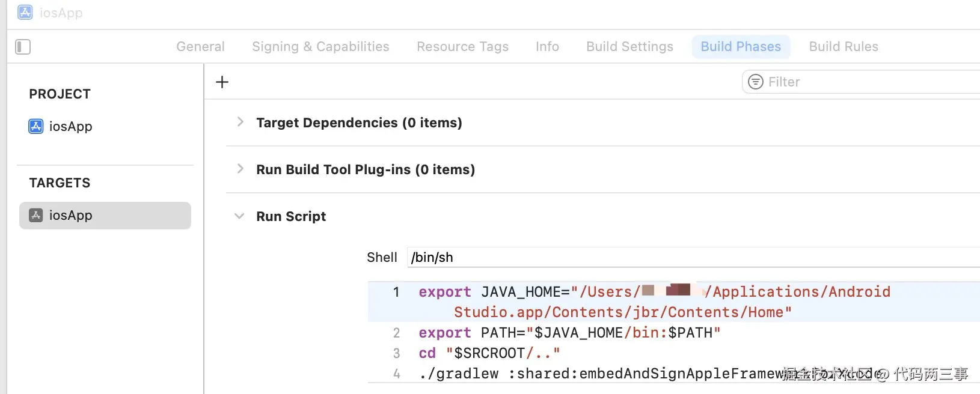The image size is (980, 394).
Task: Click script line 1 export JAVA_HOME
Action: pos(674,302)
